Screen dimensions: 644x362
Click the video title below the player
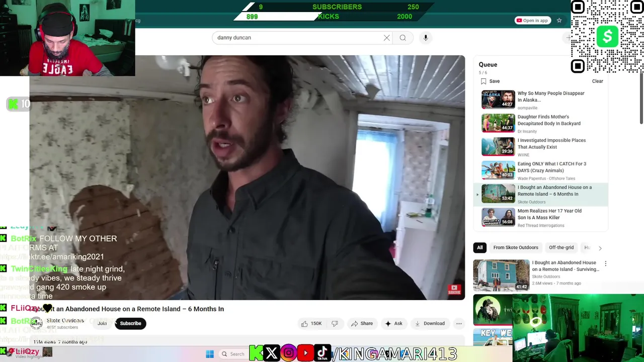[127, 309]
